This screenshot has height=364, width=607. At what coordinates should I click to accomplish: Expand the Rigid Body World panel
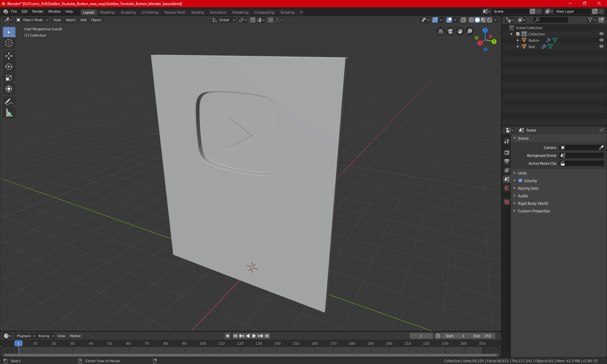(532, 203)
